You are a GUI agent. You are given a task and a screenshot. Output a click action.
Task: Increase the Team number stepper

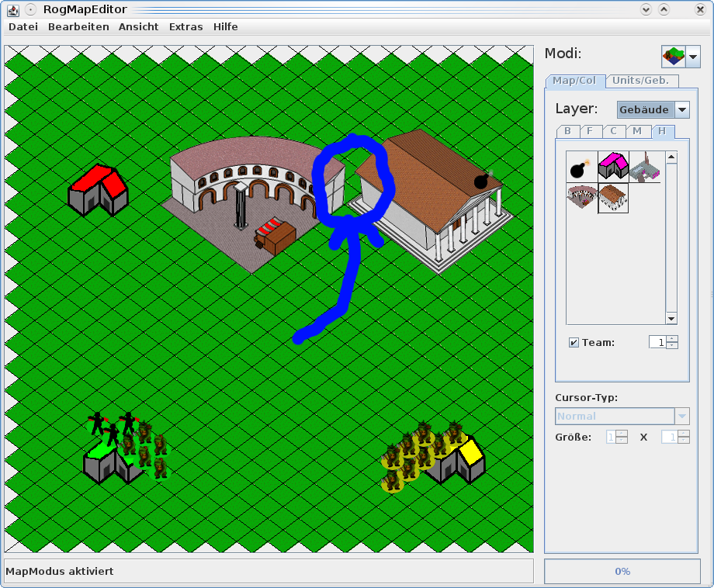tap(672, 338)
